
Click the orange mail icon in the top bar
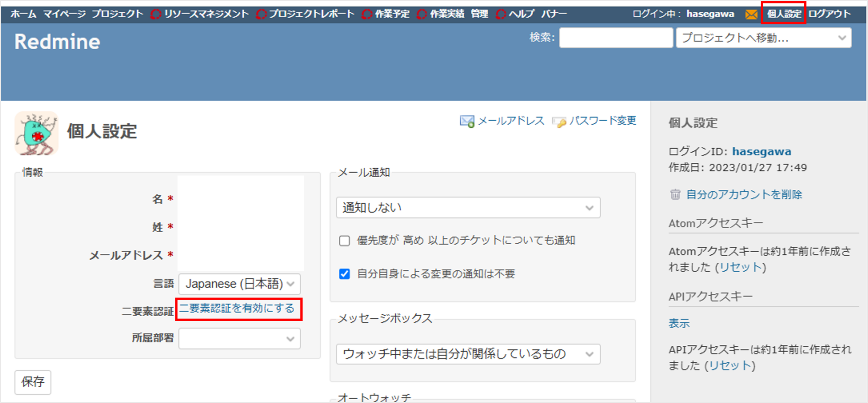(x=751, y=13)
